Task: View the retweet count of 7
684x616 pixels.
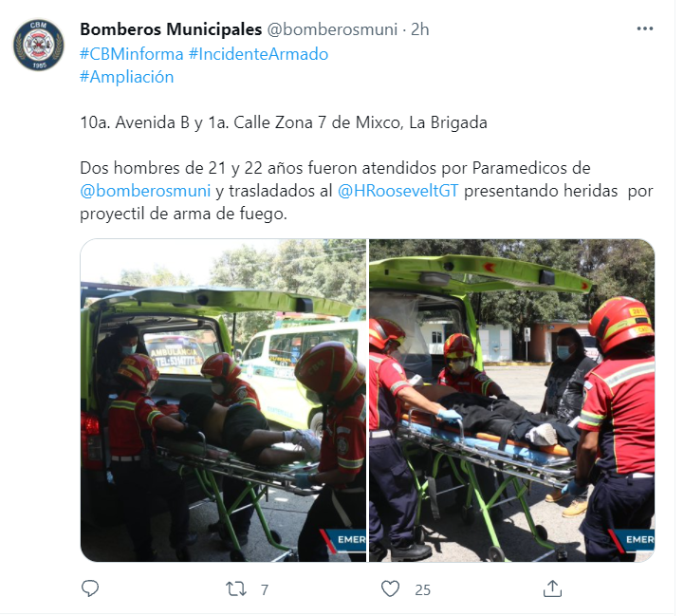Action: 265,589
